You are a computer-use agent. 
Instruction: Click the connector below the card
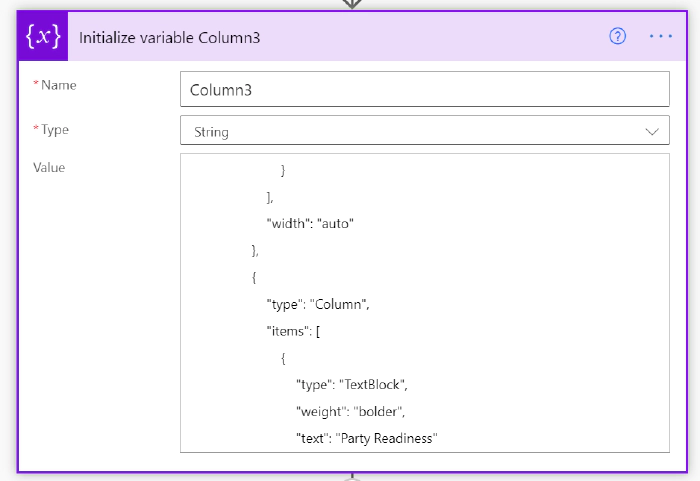pos(351,477)
